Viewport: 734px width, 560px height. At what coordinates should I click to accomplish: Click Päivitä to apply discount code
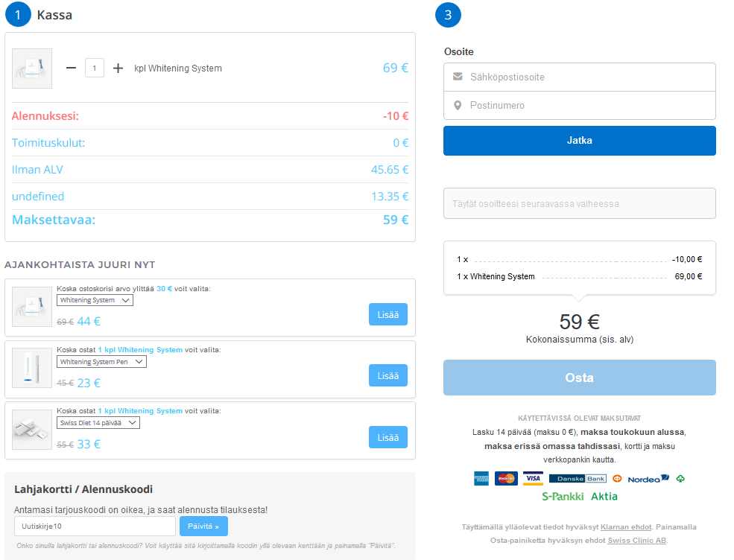tap(203, 526)
